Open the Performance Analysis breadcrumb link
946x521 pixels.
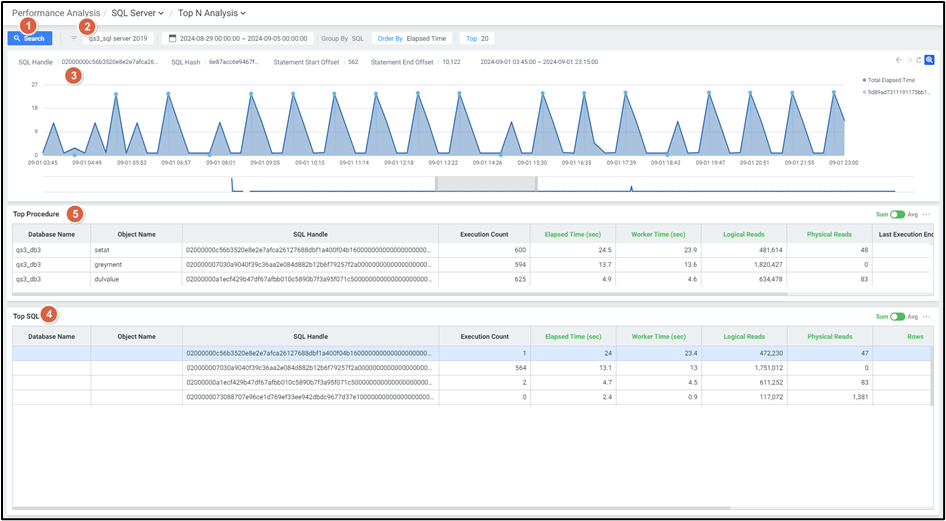tap(55, 13)
